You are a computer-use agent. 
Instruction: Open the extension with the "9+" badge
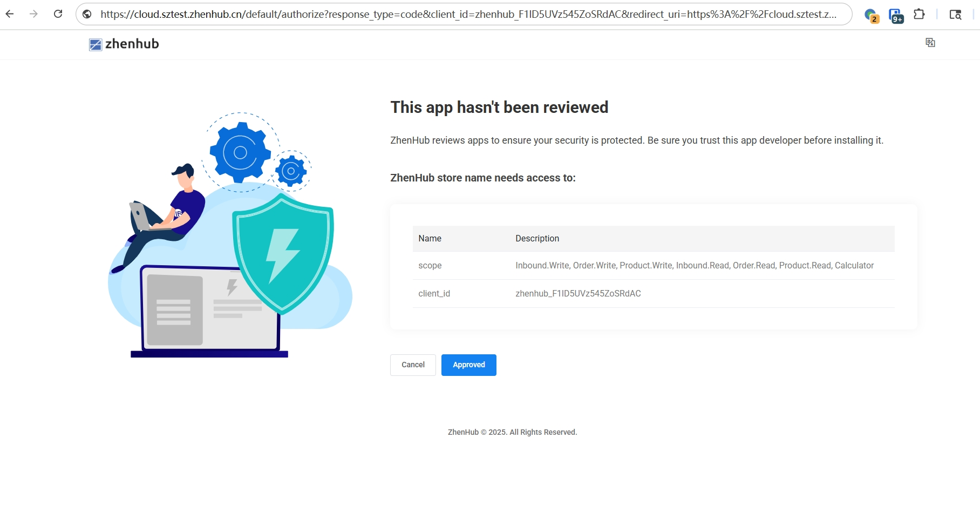tap(895, 14)
